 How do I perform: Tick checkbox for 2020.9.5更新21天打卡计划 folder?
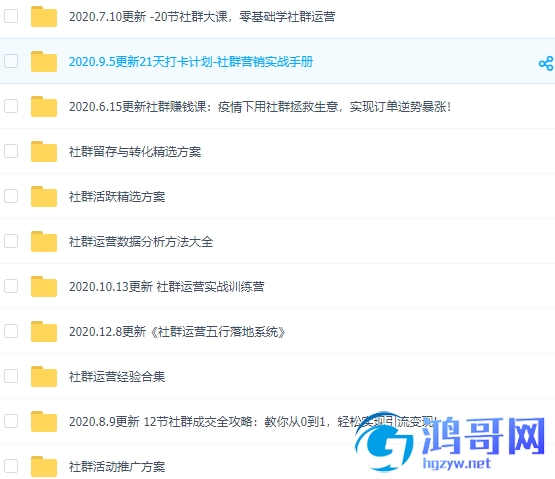pyautogui.click(x=11, y=61)
